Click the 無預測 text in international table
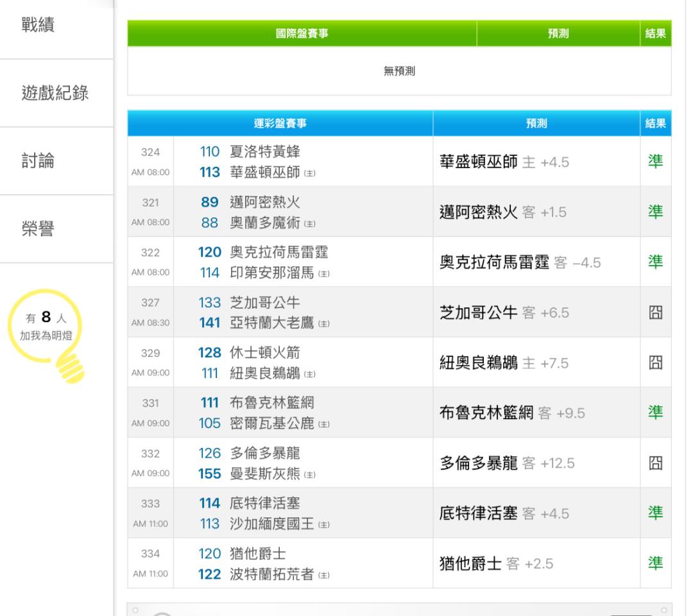 click(x=399, y=71)
